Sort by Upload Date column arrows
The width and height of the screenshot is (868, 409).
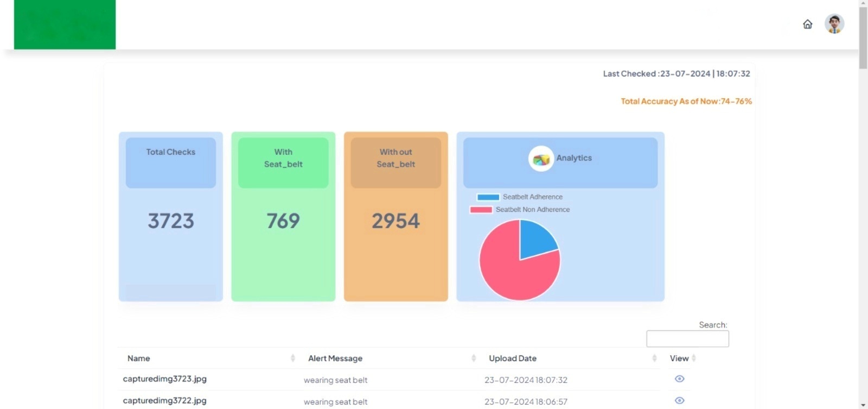(x=654, y=358)
